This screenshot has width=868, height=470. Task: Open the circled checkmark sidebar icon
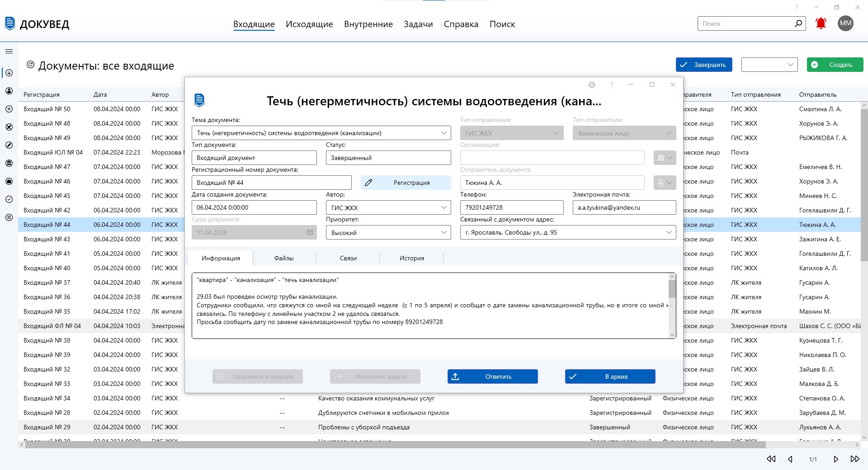9,199
